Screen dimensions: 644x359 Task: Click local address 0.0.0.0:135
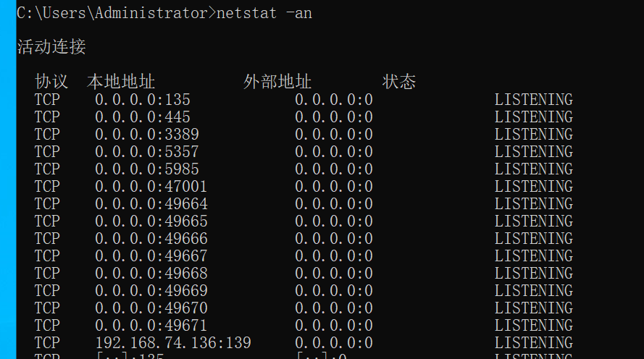143,100
